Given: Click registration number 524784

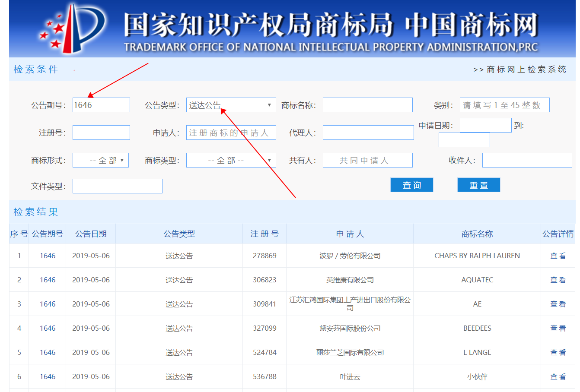Looking at the screenshot, I should pos(265,352).
